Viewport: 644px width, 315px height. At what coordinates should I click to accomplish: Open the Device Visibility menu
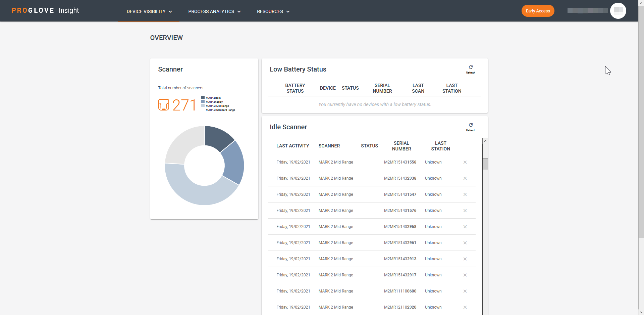tap(149, 11)
